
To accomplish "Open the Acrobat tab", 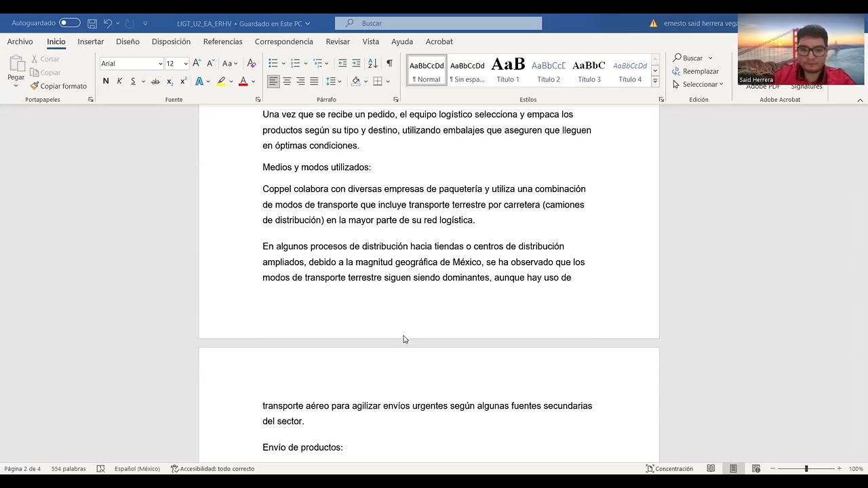I will pyautogui.click(x=439, y=41).
